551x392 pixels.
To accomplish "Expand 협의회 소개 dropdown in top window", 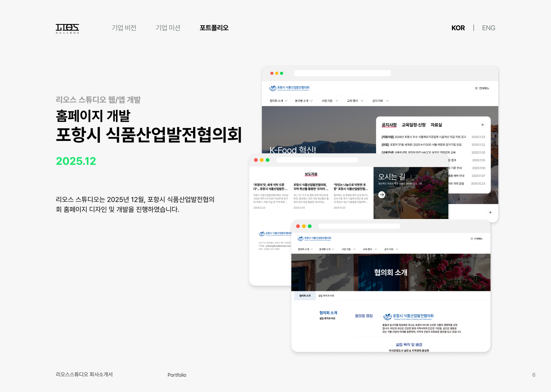I will pos(278,101).
